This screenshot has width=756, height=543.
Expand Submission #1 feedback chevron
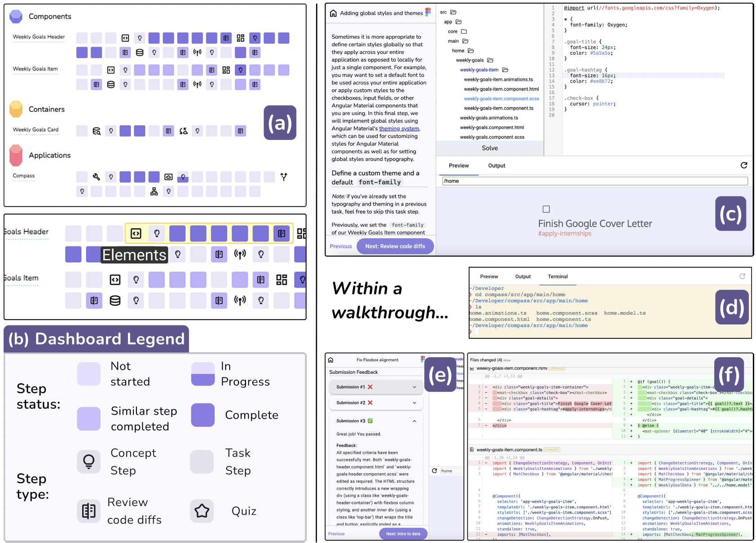point(414,387)
